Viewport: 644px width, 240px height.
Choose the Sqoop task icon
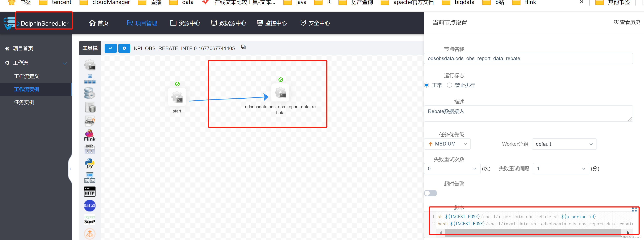click(89, 220)
